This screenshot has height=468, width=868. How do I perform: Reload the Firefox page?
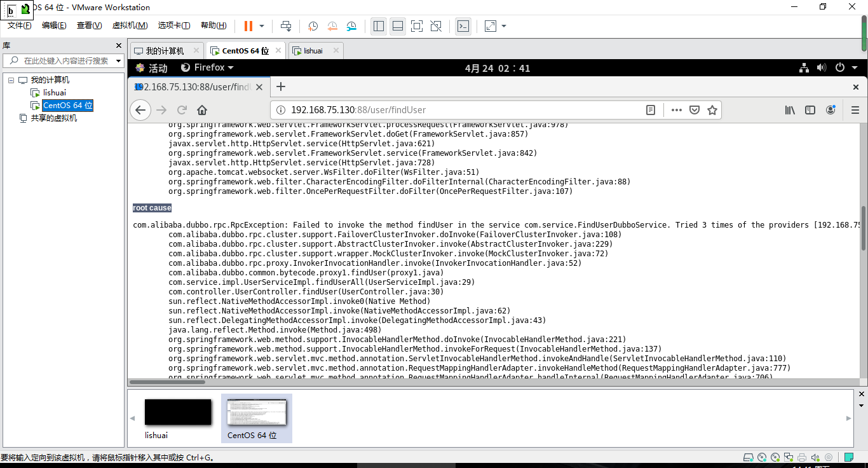click(182, 110)
